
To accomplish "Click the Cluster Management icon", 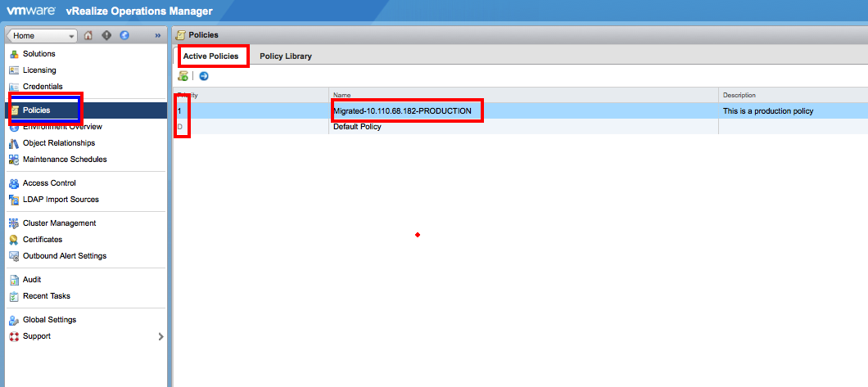I will pos(15,223).
